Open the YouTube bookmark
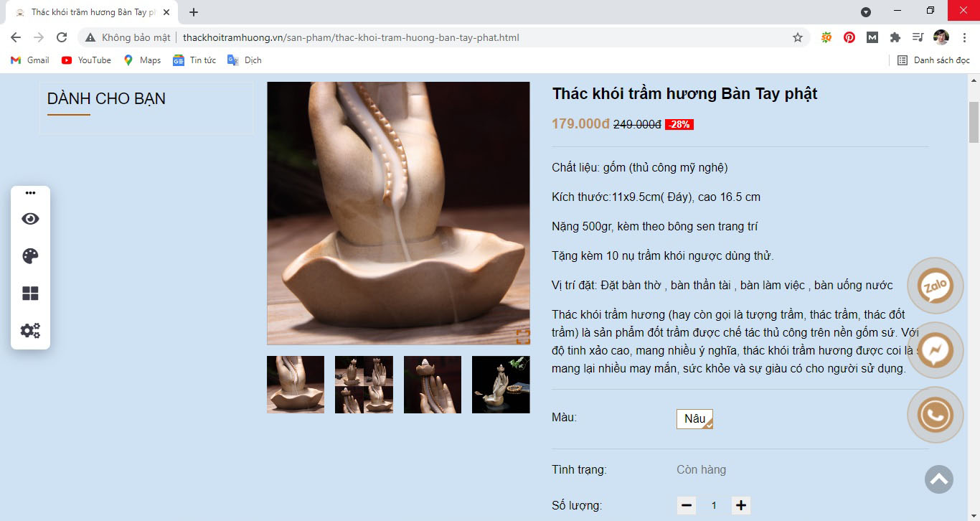The height and width of the screenshot is (521, 980). pos(86,60)
